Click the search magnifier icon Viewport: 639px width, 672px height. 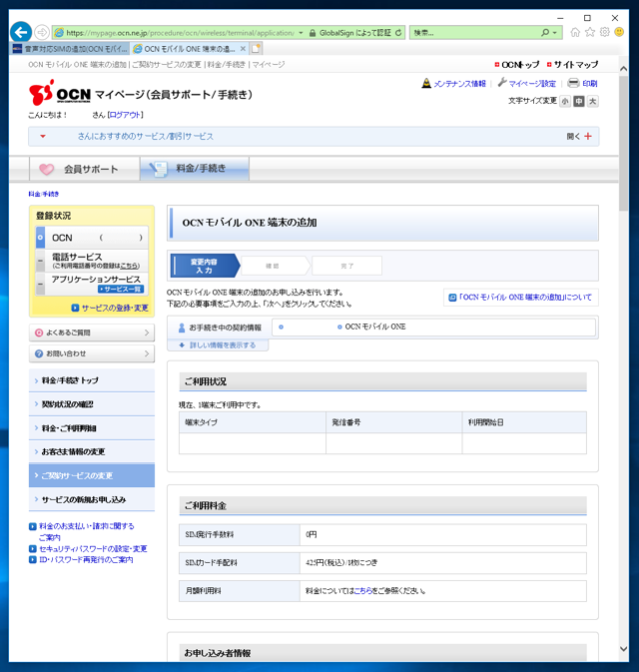(x=545, y=32)
